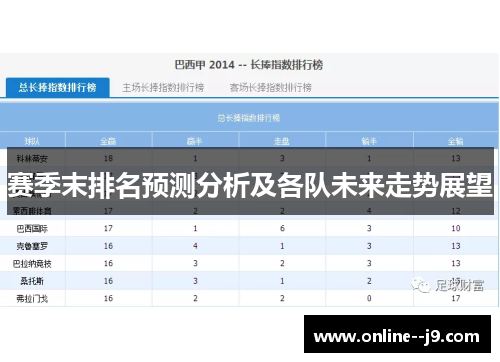Click 克鲁塞罗's 全赢 value 16
Screen dimensions: 500x362
pyautogui.click(x=108, y=246)
